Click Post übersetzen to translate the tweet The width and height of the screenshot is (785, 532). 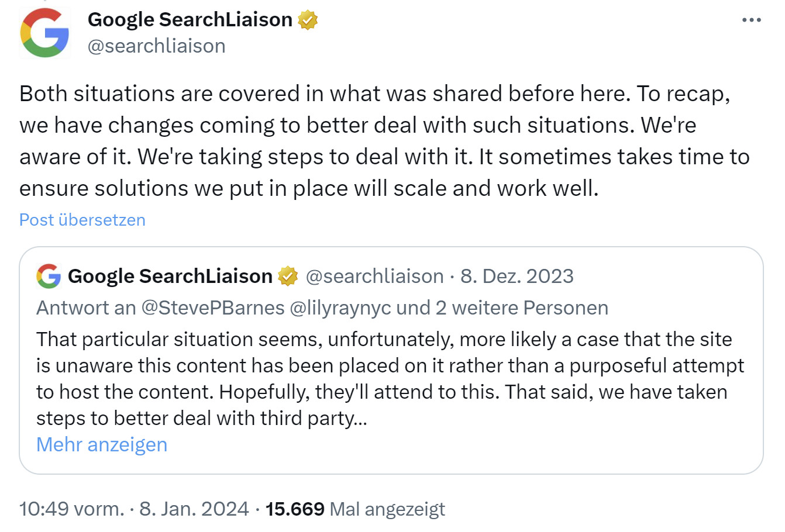coord(82,219)
